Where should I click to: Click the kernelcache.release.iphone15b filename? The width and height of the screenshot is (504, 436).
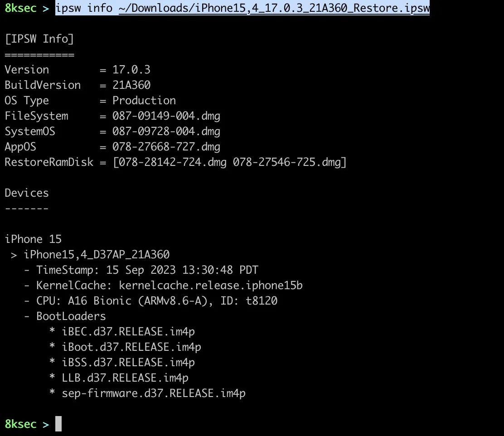211,286
